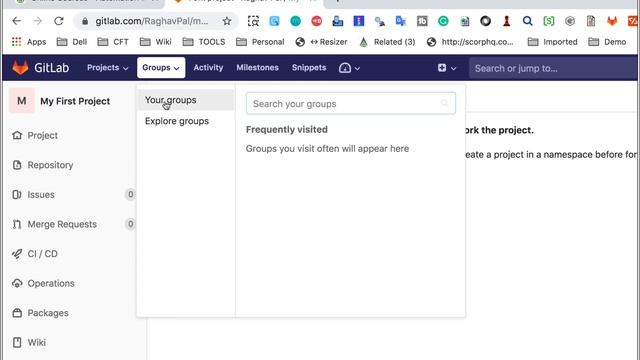
Task: Open Milestones in top navigation
Action: tap(257, 68)
